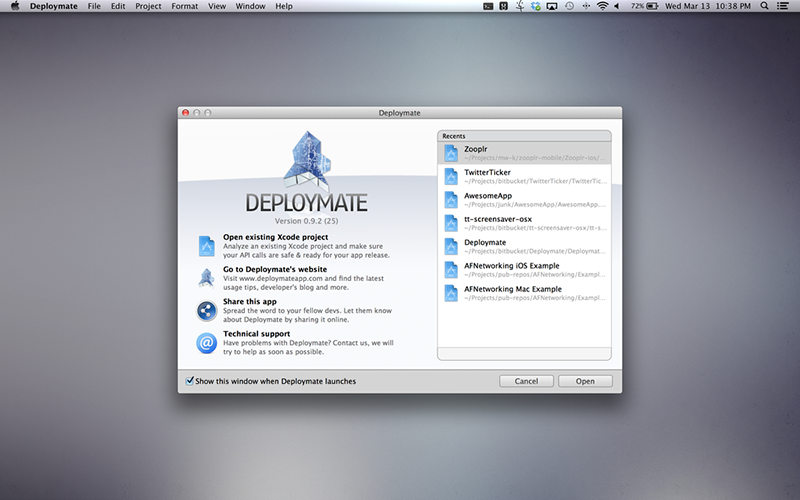Click the TwitterTicker project file icon
Viewport: 800px width, 500px height.
tap(451, 177)
